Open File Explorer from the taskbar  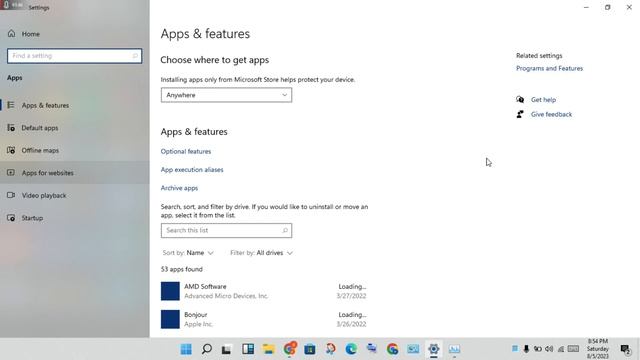point(268,349)
